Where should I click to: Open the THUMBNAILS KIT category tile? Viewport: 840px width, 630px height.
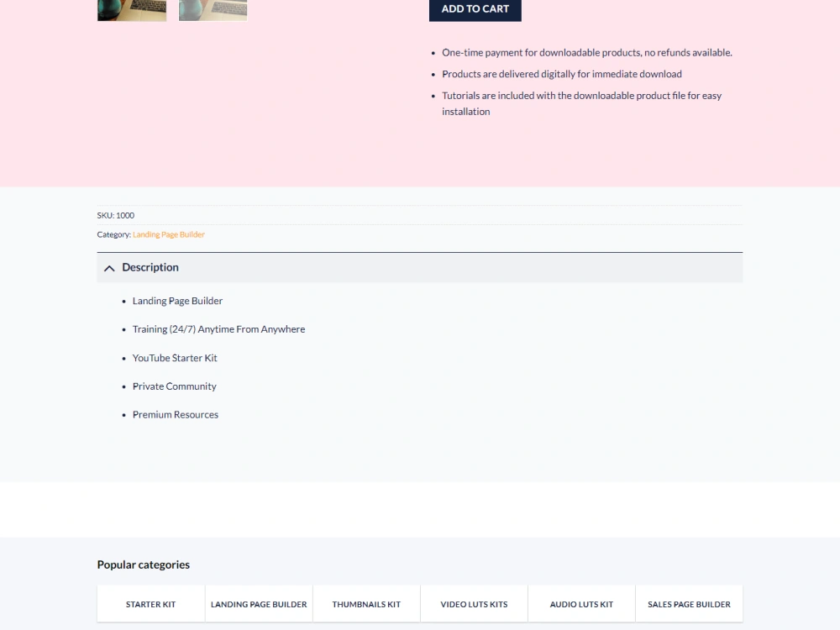tap(365, 603)
